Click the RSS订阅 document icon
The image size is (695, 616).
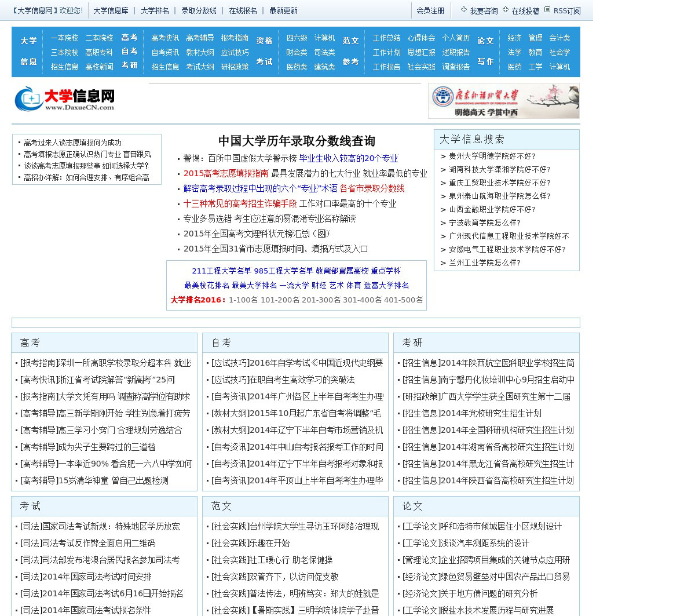(547, 10)
